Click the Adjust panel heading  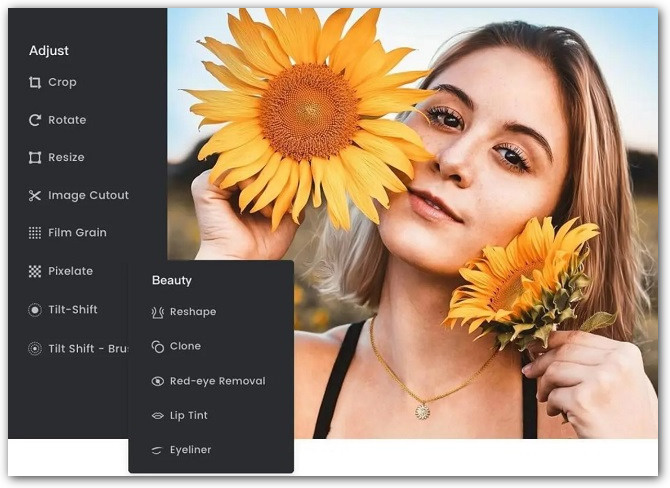(49, 51)
